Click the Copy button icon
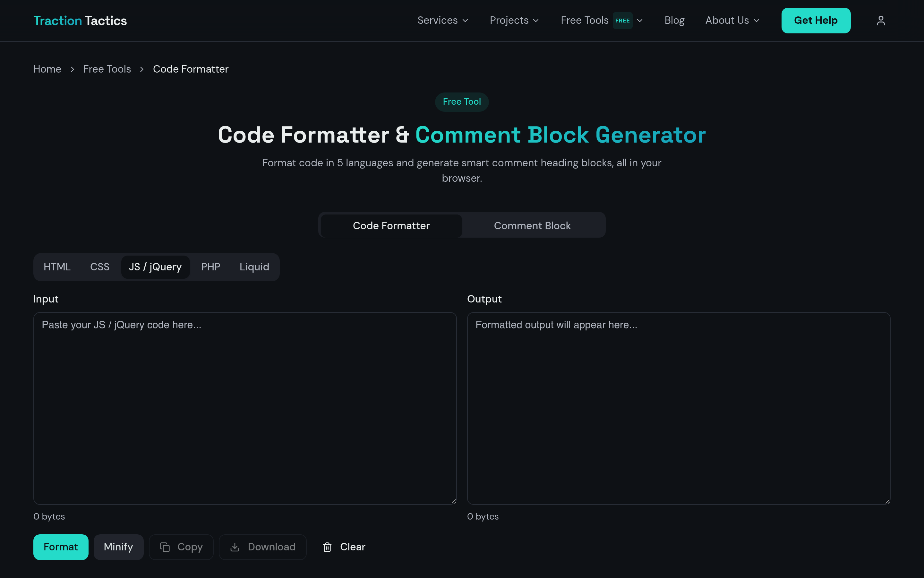The height and width of the screenshot is (578, 924). pyautogui.click(x=165, y=547)
